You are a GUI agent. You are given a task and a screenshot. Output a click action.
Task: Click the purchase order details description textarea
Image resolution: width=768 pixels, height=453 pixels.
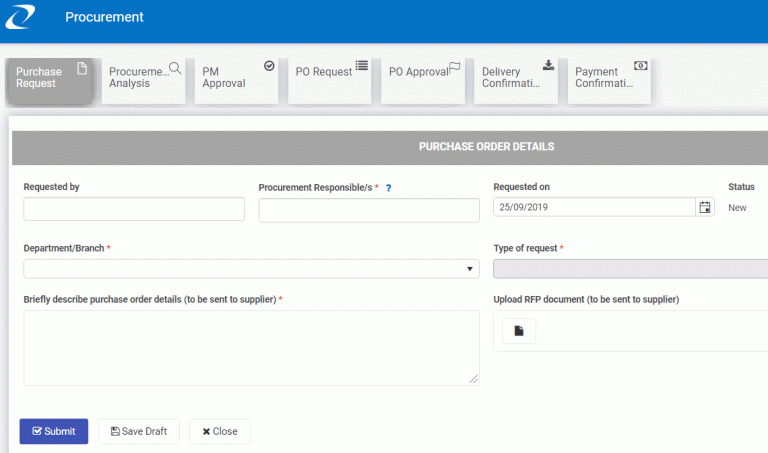pyautogui.click(x=251, y=348)
